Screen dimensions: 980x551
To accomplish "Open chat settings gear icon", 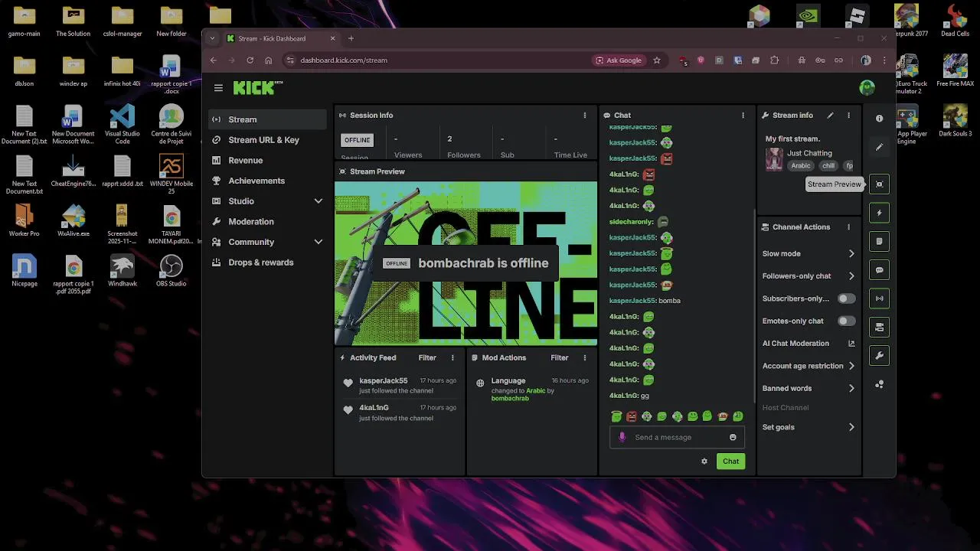I will [x=704, y=461].
